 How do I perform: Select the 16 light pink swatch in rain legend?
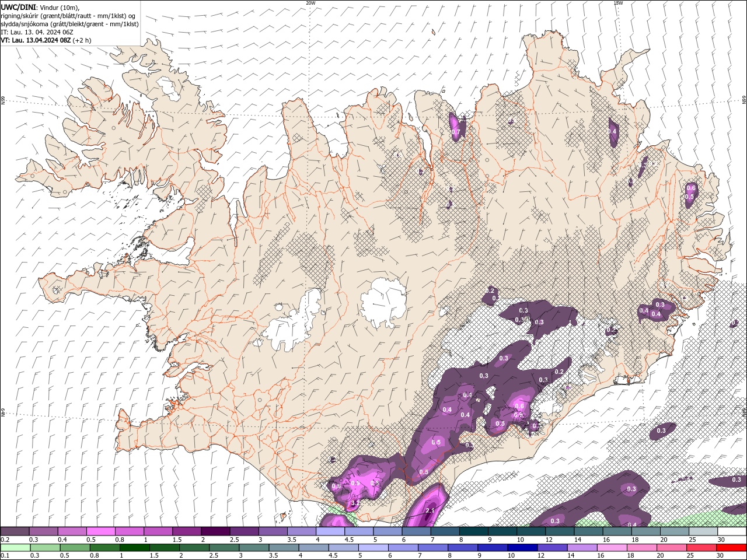(x=612, y=548)
